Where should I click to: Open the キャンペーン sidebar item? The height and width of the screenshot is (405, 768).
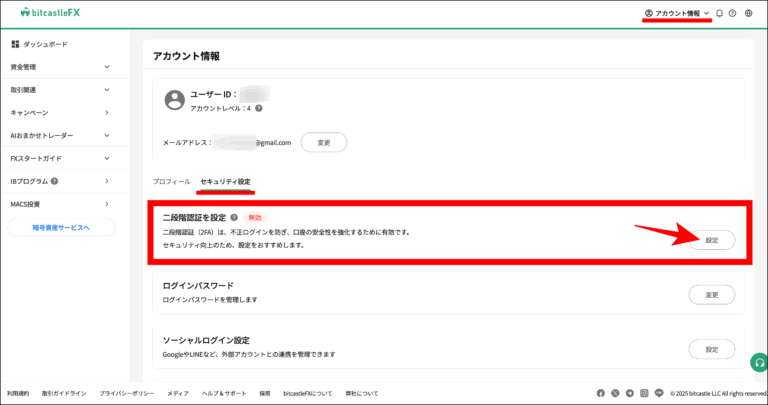(61, 113)
